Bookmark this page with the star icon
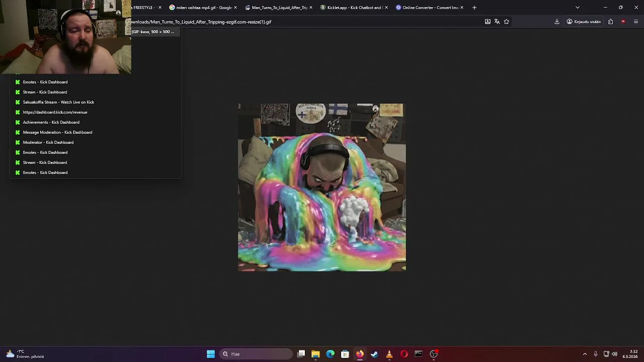 (x=507, y=22)
